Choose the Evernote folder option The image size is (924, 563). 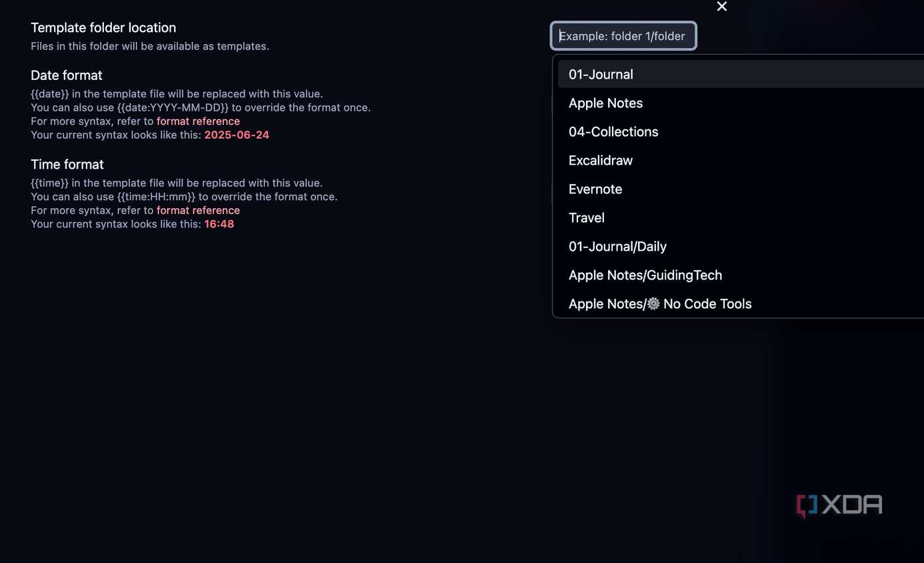click(741, 189)
